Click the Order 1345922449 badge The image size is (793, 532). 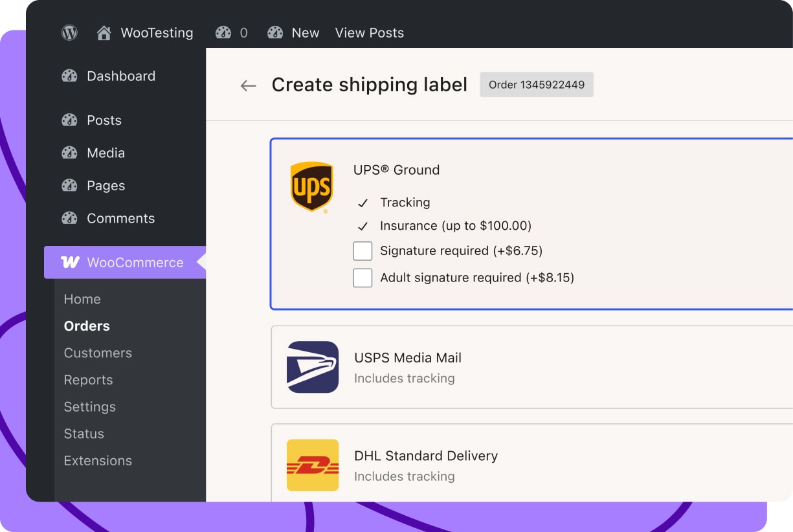[x=536, y=85]
